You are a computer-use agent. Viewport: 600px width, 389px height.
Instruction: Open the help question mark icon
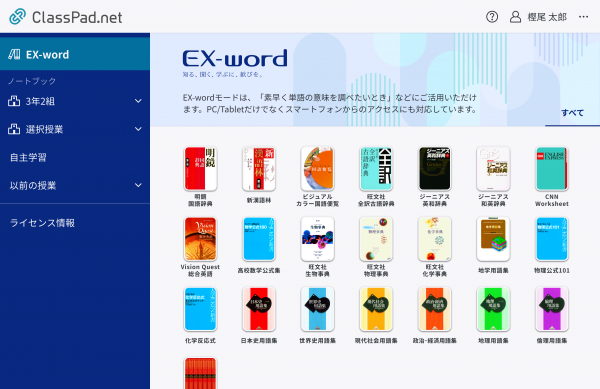(492, 17)
